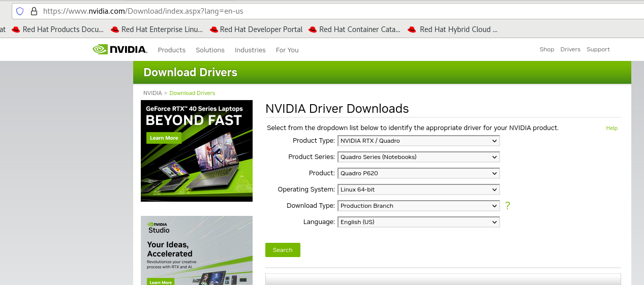Click the Operating System label
This screenshot has height=285, width=644.
click(x=306, y=189)
